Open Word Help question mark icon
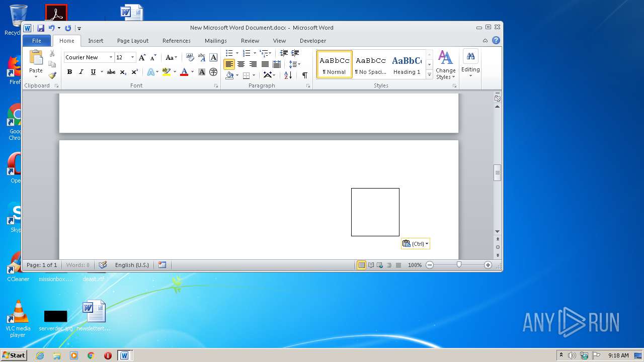Image resolution: width=644 pixels, height=362 pixels. (496, 40)
